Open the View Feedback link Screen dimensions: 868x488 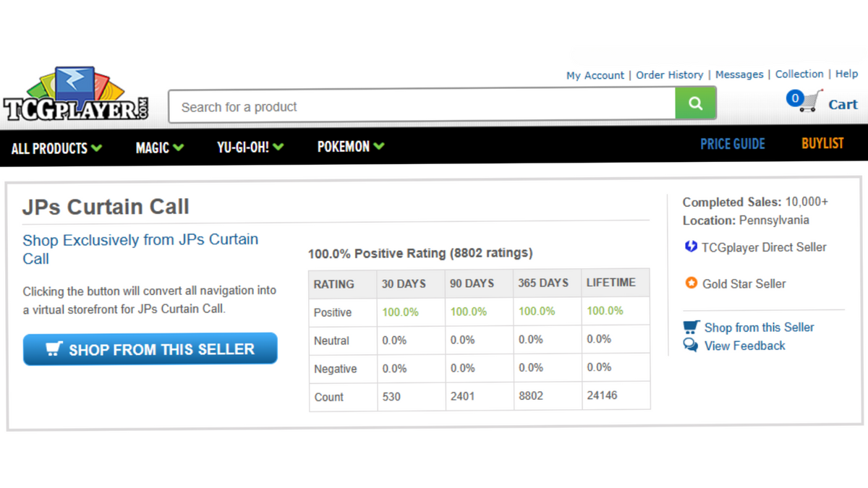(744, 346)
